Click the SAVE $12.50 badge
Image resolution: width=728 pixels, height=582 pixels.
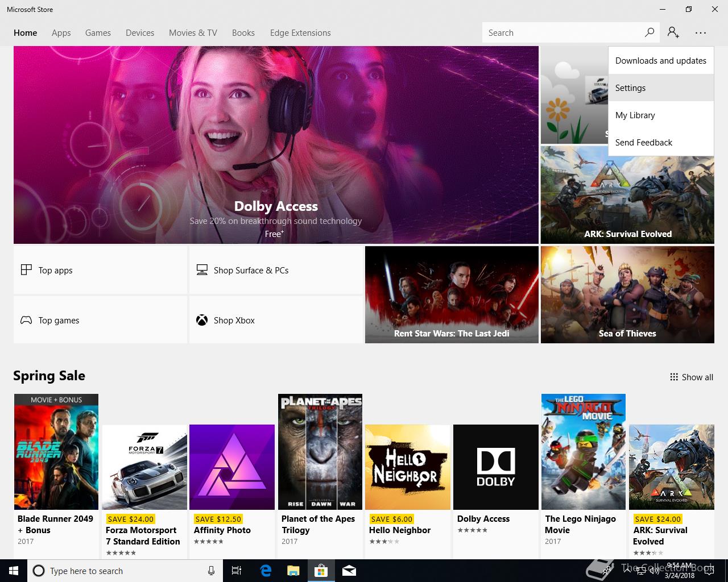click(218, 519)
